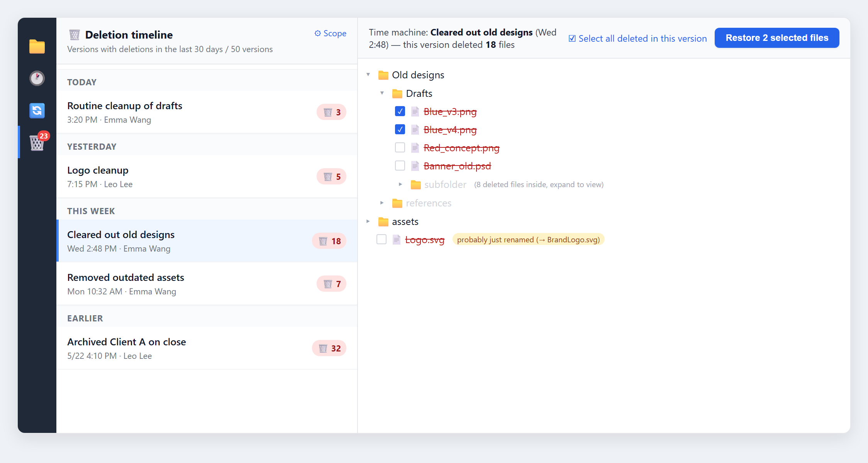
Task: Uncheck the Blue_v3.png checkbox
Action: point(400,111)
